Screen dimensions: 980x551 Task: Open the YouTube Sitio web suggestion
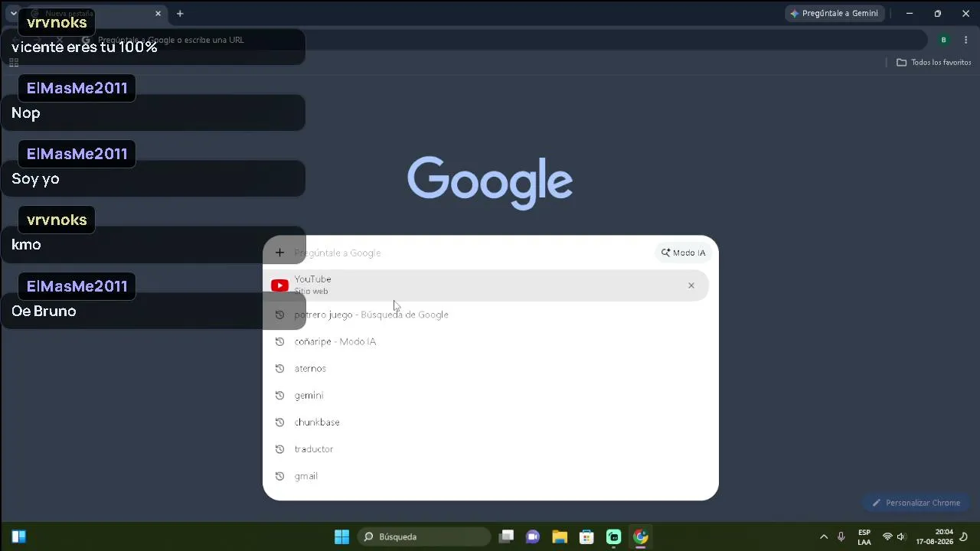485,285
